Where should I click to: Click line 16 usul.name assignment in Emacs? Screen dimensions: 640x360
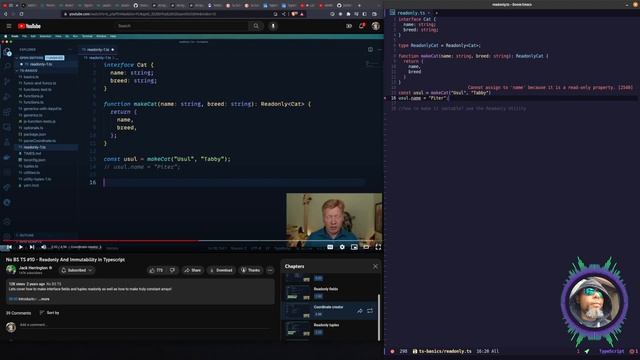coord(423,98)
